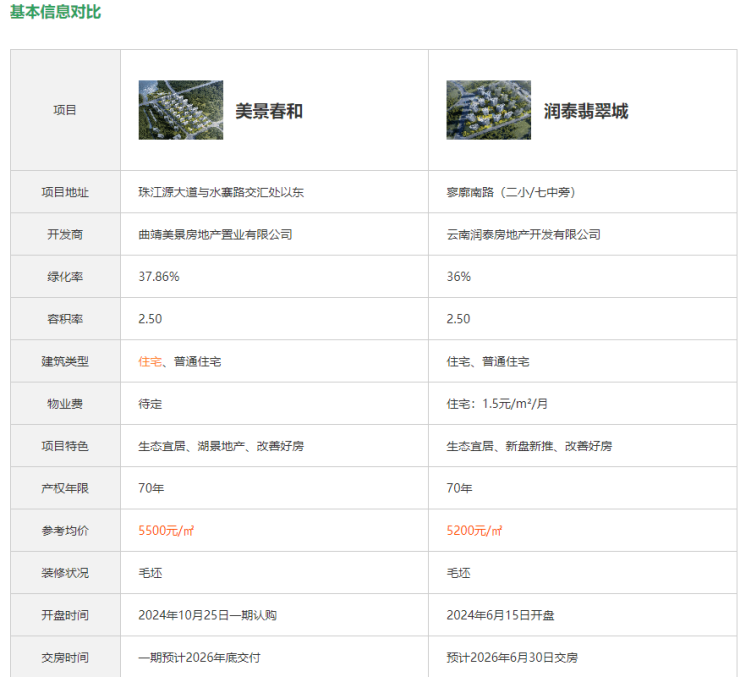Screen dimensions: 740x677
Task: Select the 交房时间 row label
Action: [x=65, y=658]
